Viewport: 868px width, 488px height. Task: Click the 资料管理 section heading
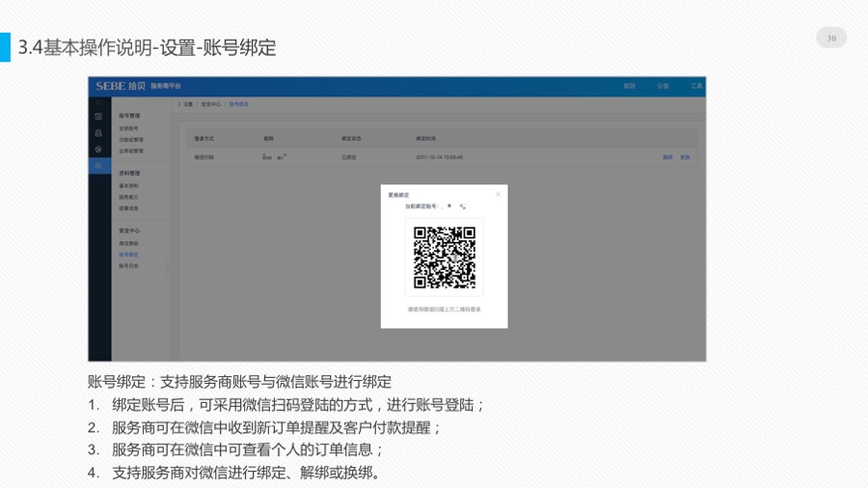click(129, 174)
